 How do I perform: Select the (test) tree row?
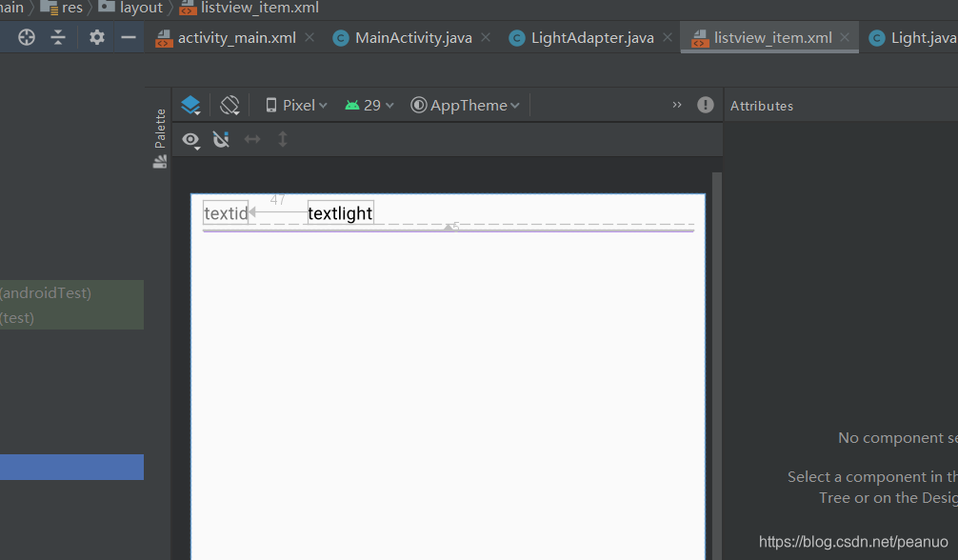72,317
